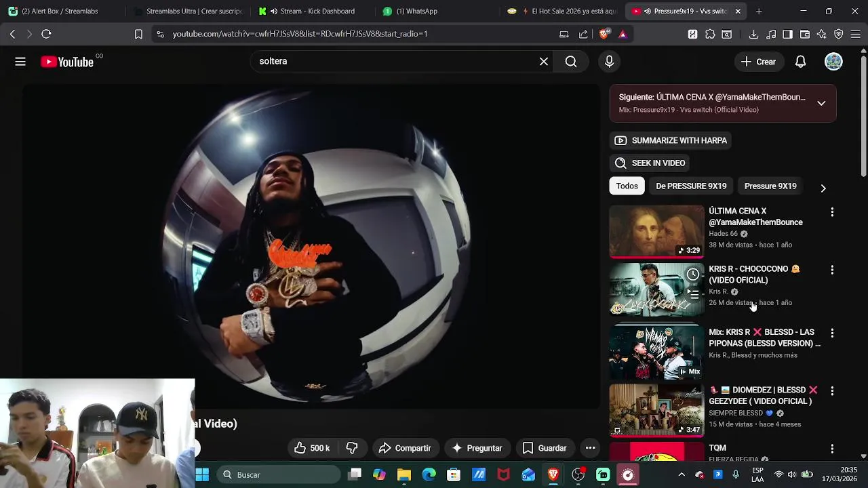Open the Brave VPN shield icon
The image size is (868, 488).
click(839, 34)
